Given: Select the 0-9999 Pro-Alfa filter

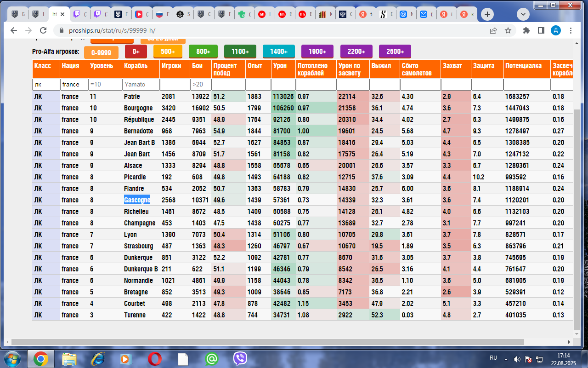Looking at the screenshot, I should [101, 52].
